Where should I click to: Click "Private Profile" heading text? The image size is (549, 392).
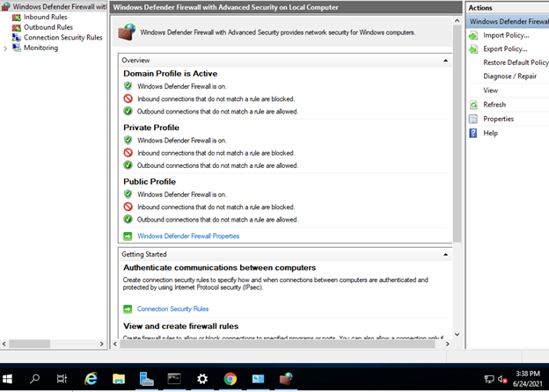[151, 127]
